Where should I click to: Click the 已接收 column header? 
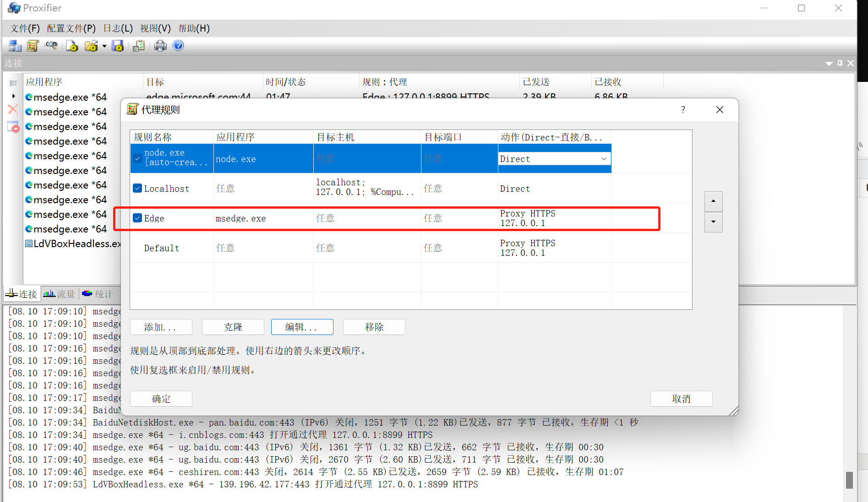point(628,82)
